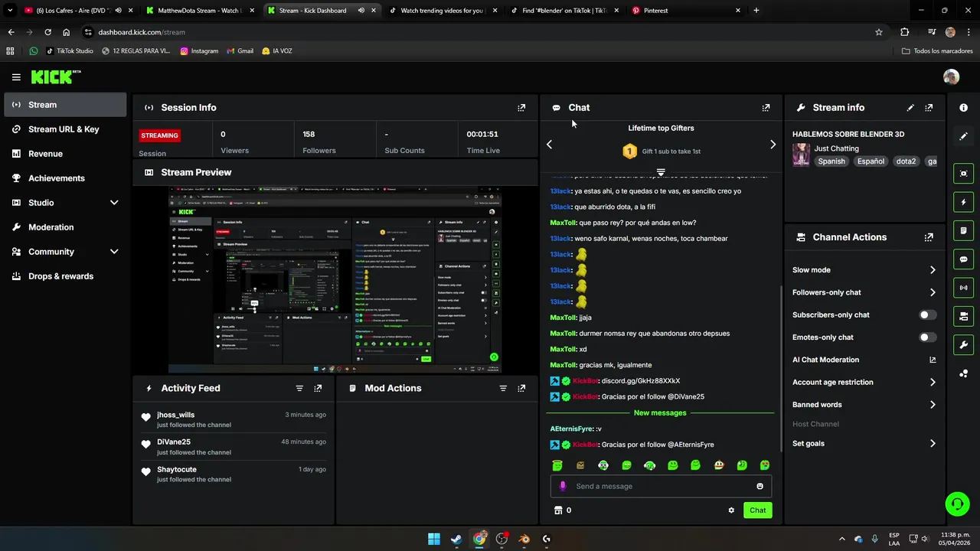Toggle the lightning activity widget icon in sidebar
Image resolution: width=980 pixels, height=551 pixels.
point(963,202)
